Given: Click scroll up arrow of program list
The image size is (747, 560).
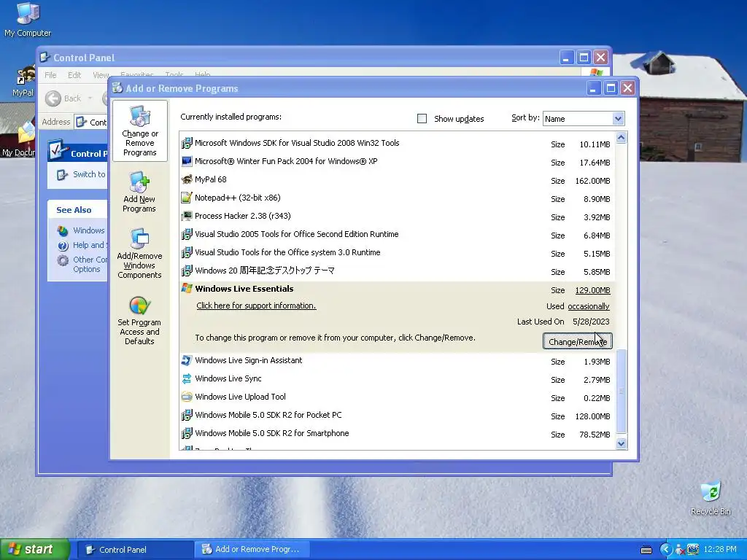Looking at the screenshot, I should click(622, 138).
